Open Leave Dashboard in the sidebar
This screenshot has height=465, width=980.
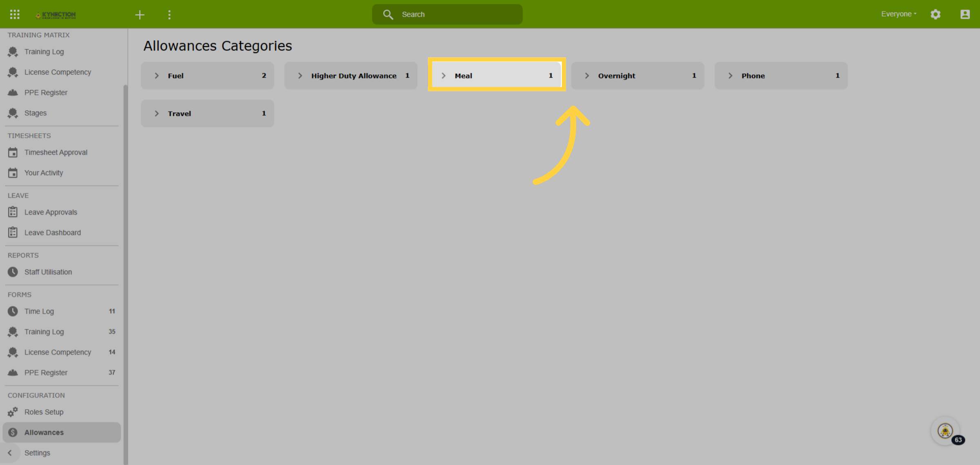coord(53,232)
